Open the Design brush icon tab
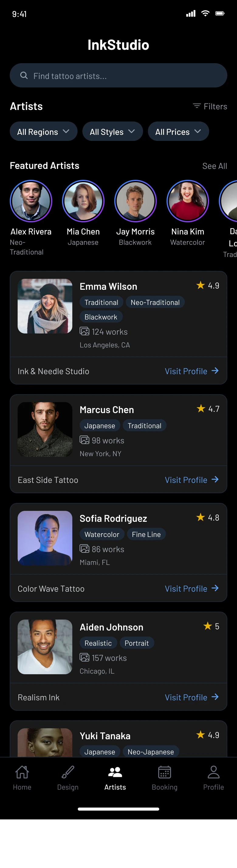Viewport: 237px width, 868px height. [68, 772]
